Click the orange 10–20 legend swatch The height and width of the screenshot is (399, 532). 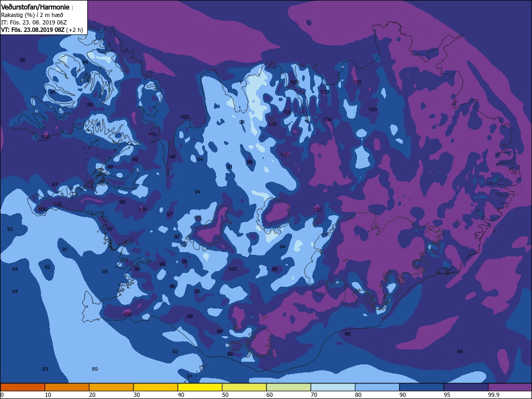(67, 387)
